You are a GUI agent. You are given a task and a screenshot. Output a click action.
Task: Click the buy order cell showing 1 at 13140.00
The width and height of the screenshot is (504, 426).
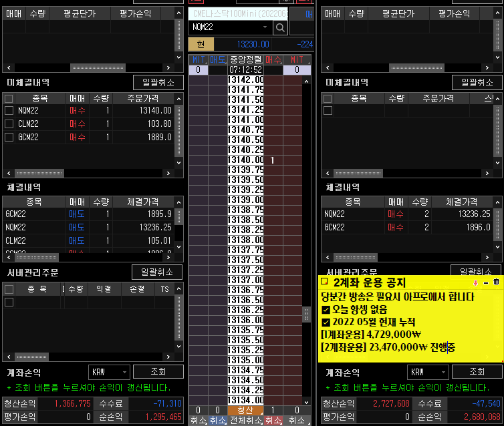click(x=273, y=160)
